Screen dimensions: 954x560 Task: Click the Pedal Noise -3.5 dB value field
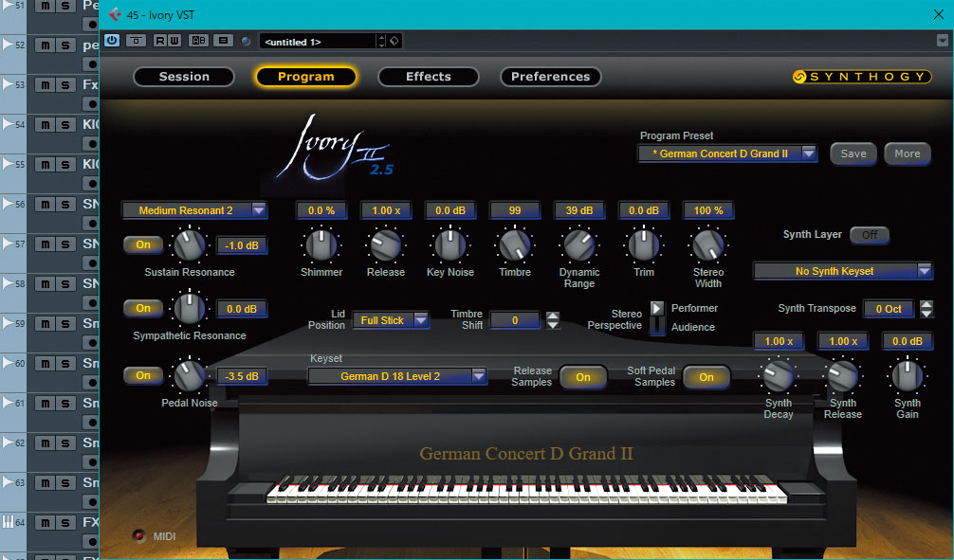coord(242,376)
